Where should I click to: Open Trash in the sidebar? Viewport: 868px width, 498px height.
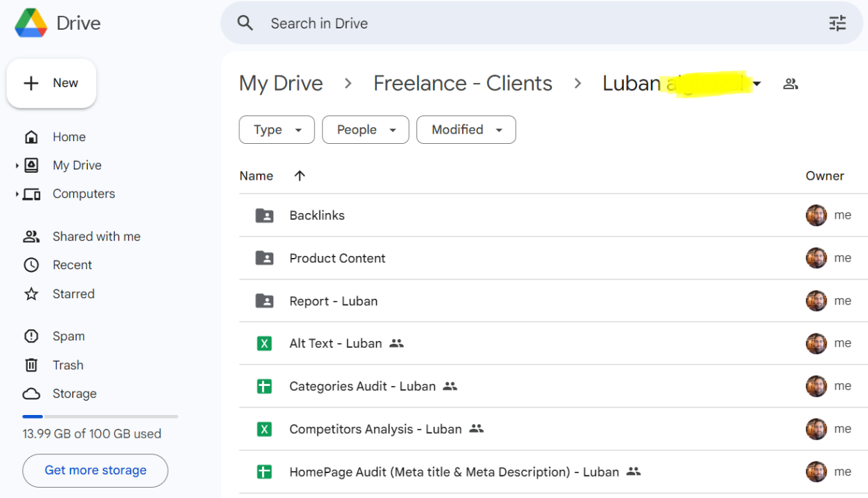tap(68, 365)
